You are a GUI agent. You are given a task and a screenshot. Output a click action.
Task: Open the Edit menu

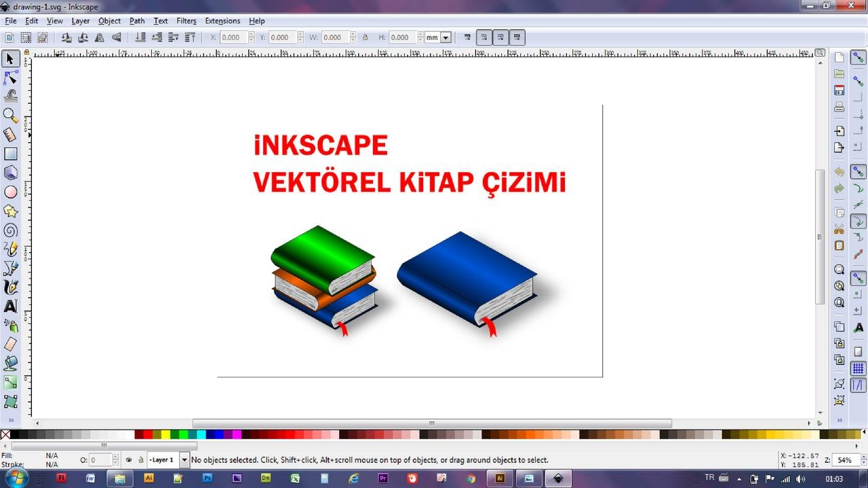click(x=32, y=21)
